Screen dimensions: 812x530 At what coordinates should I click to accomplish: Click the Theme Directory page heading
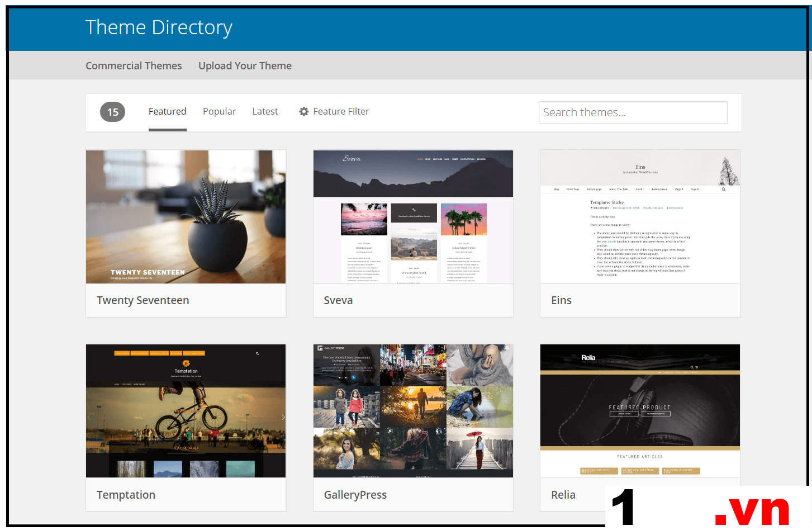(x=159, y=28)
